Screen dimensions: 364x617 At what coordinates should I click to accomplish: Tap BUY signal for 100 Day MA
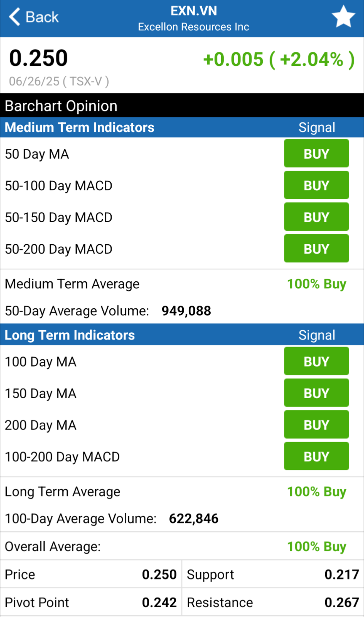[x=316, y=361]
